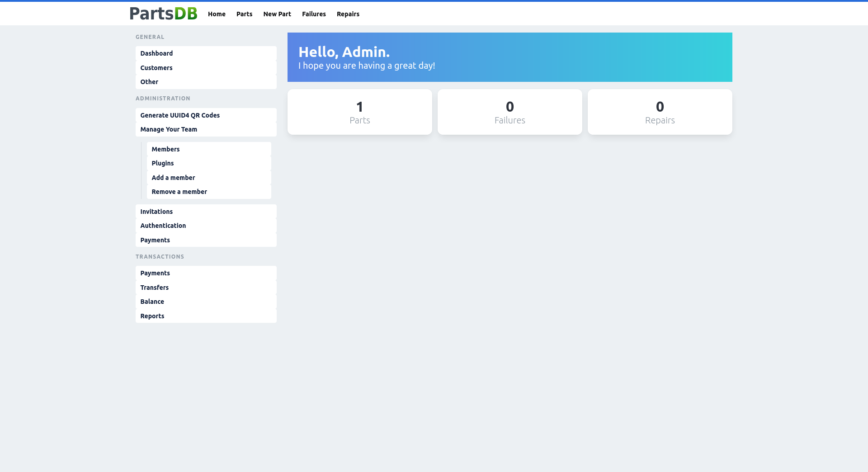Click the PartsDB logo
This screenshot has width=868, height=472.
point(163,14)
